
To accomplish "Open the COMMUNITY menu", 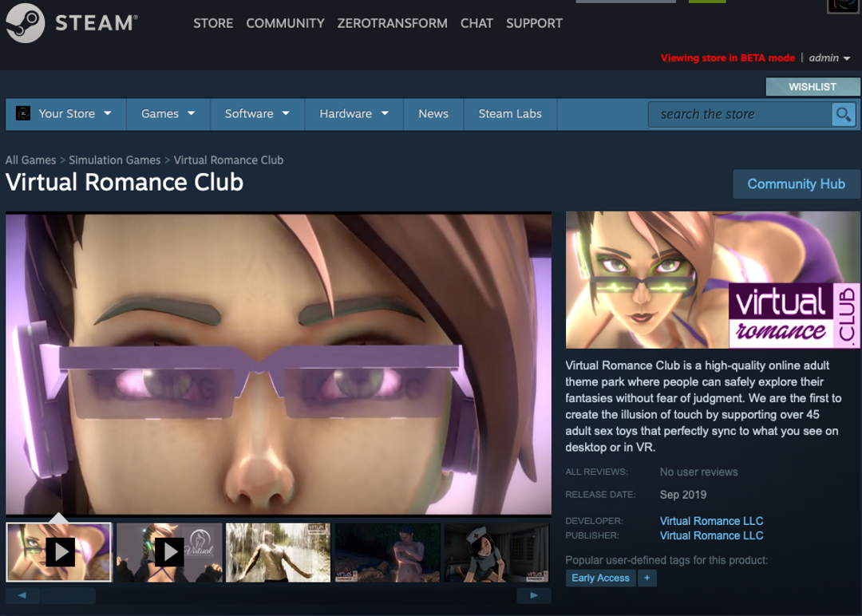I will pyautogui.click(x=285, y=23).
